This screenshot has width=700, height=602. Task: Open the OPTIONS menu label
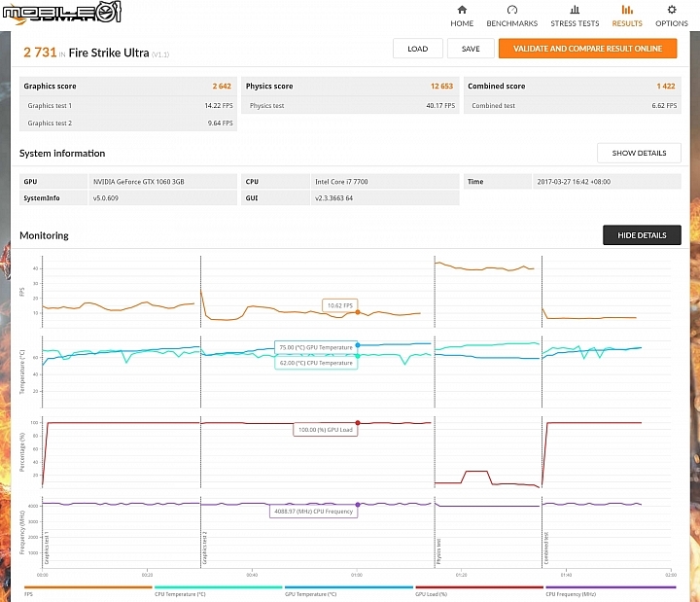pyautogui.click(x=672, y=23)
